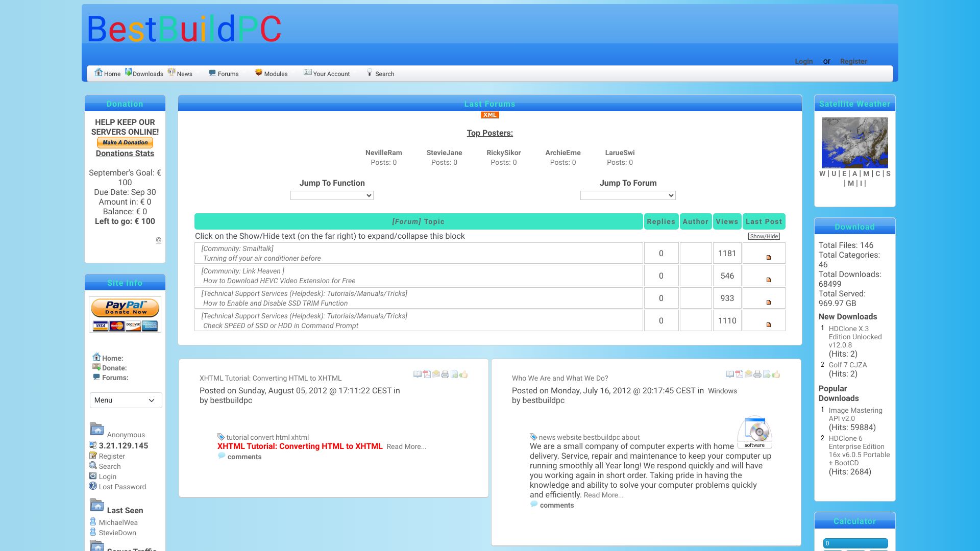Click the user icon beside MichaelWea
Viewport: 980px width, 551px height.
click(x=93, y=521)
